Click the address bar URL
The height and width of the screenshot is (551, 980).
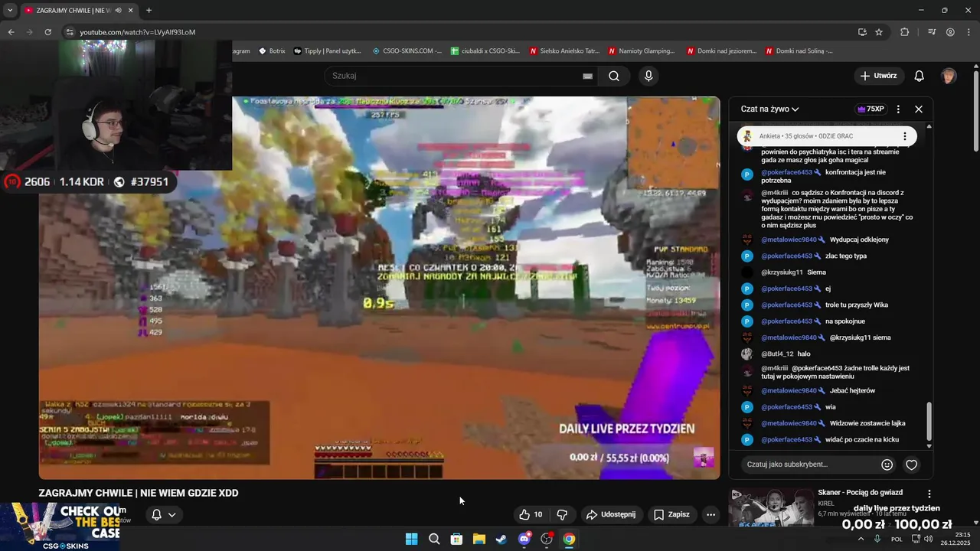[138, 32]
